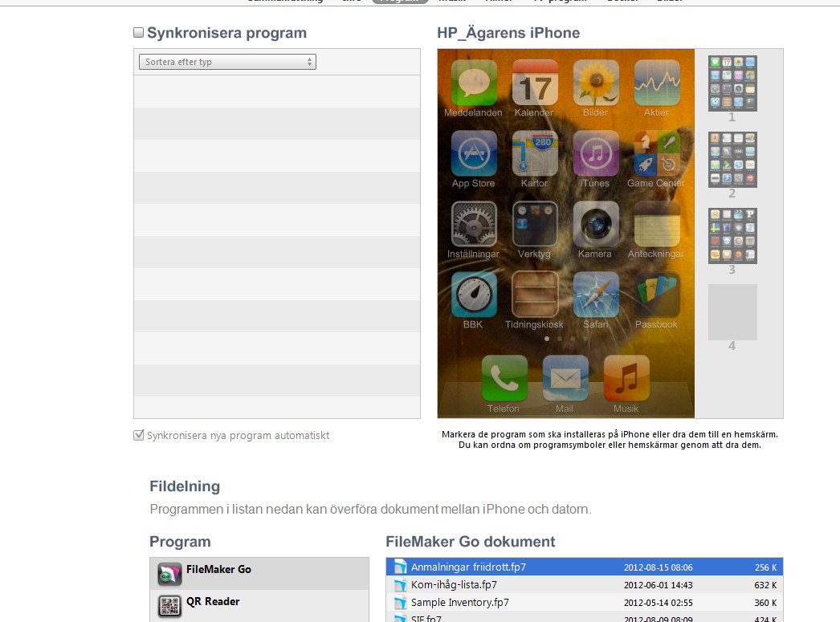Select the Kalender icon showing 17
Screen dimensions: 840x622
pos(535,83)
